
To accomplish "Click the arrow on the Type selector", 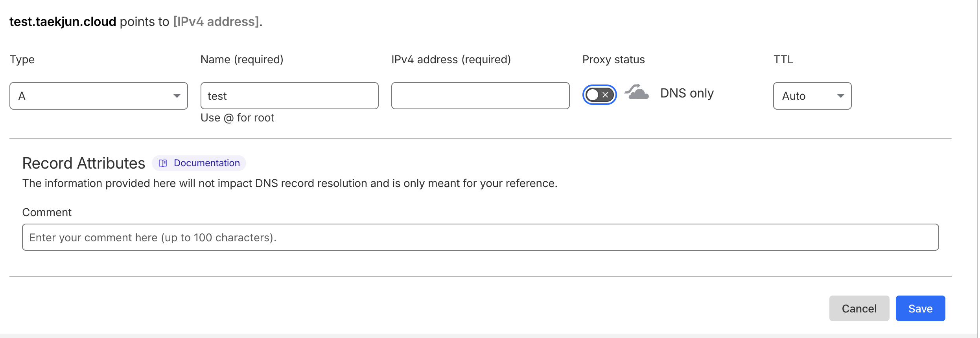I will click(177, 96).
